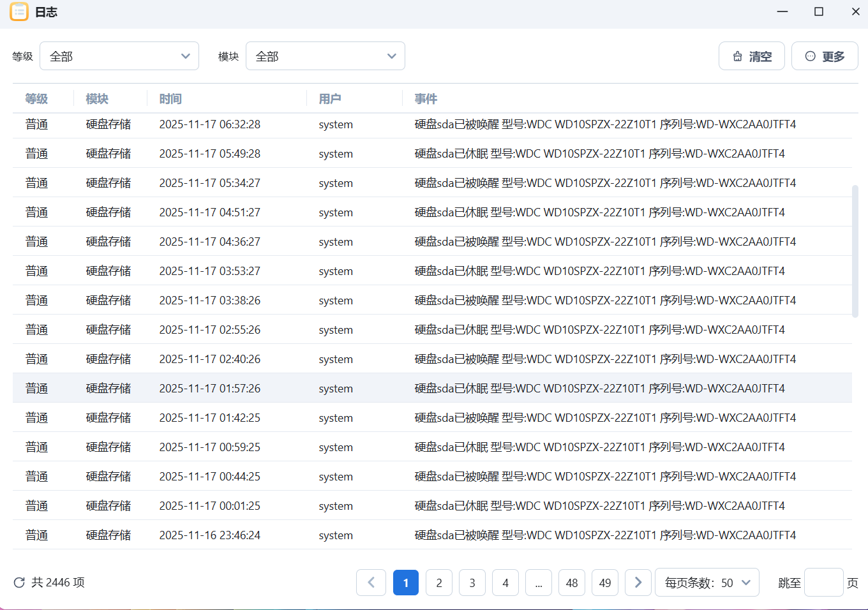This screenshot has width=868, height=610.
Task: Click the next page arrow icon
Action: [638, 582]
